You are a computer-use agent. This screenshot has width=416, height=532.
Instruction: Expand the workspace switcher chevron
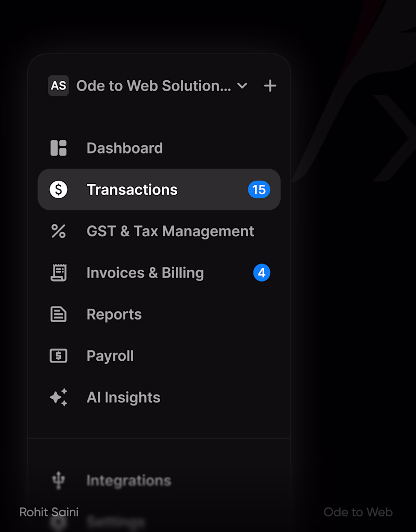click(242, 86)
